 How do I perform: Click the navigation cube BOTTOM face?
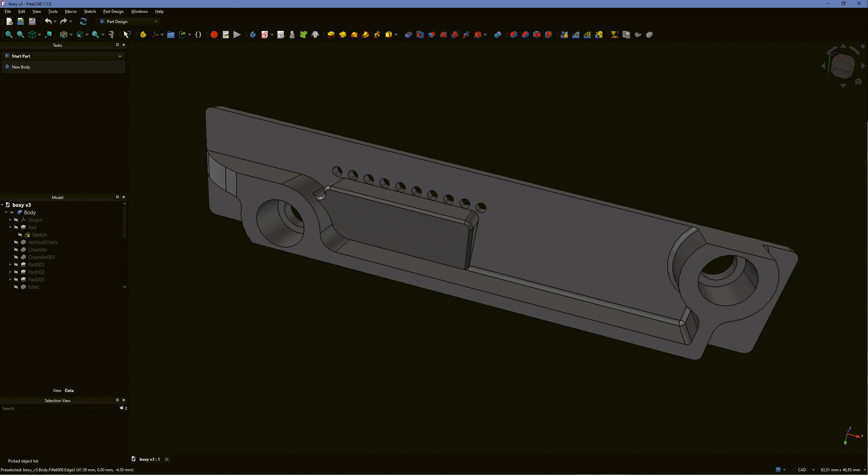click(x=841, y=70)
